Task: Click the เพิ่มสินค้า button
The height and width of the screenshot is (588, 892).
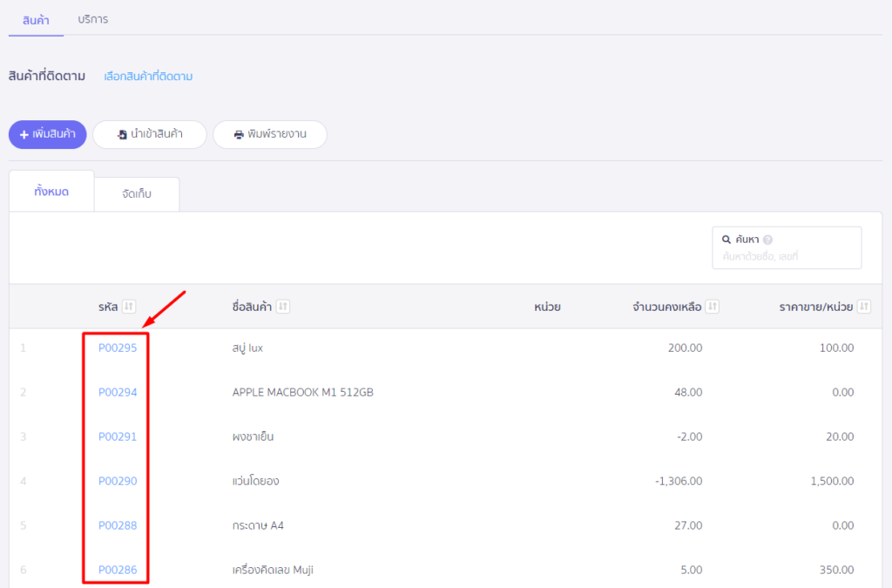Action: click(48, 135)
